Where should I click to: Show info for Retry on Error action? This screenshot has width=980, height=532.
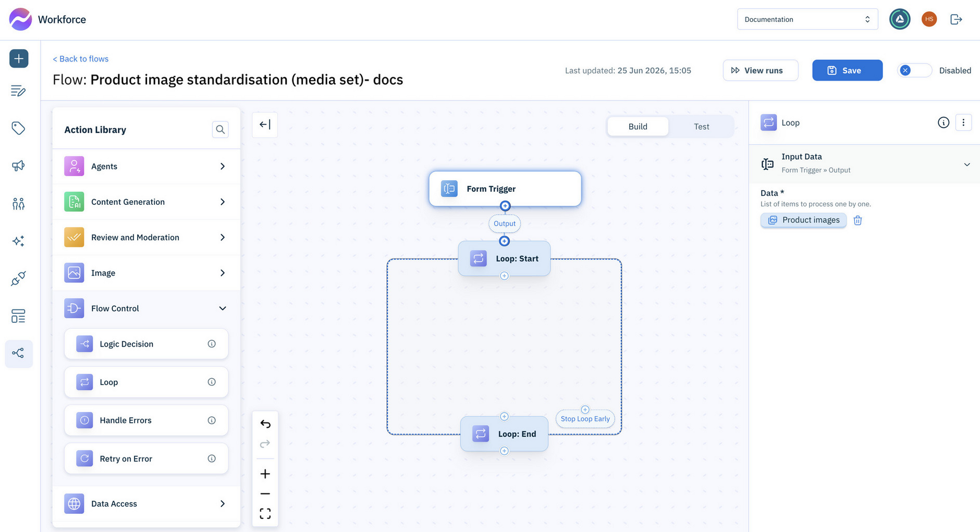(212, 459)
